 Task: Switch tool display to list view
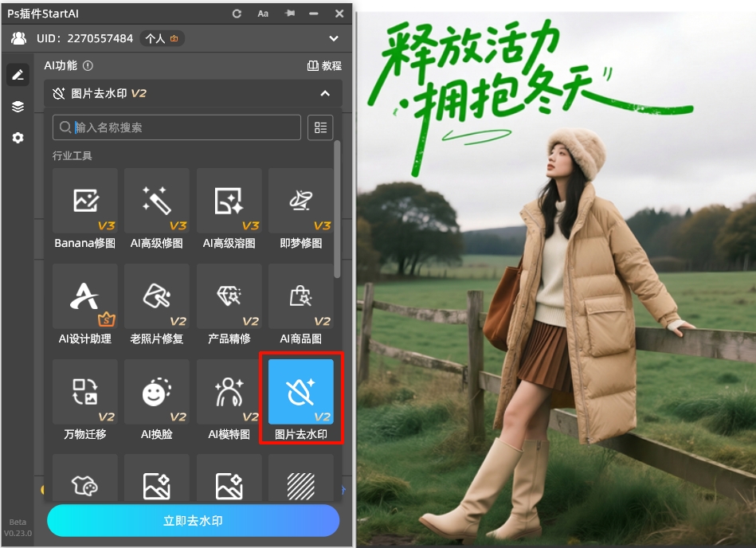(320, 127)
